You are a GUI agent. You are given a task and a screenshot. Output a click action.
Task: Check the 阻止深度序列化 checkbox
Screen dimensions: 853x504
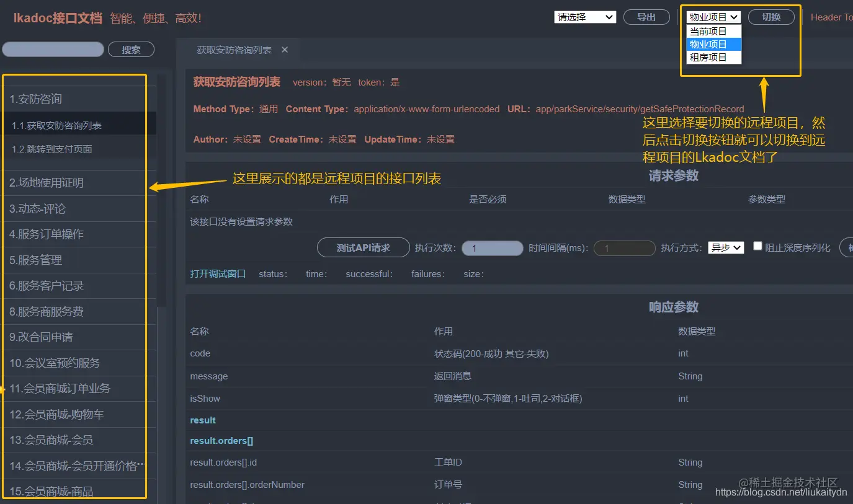757,245
